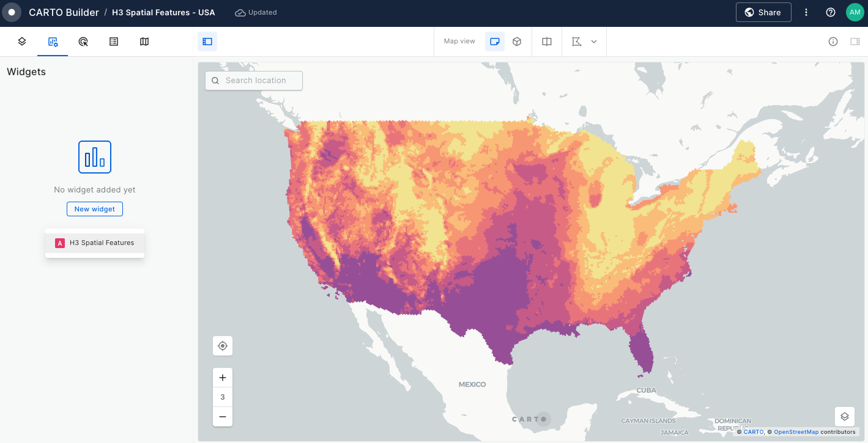Open the Interactions tab icon

(84, 42)
